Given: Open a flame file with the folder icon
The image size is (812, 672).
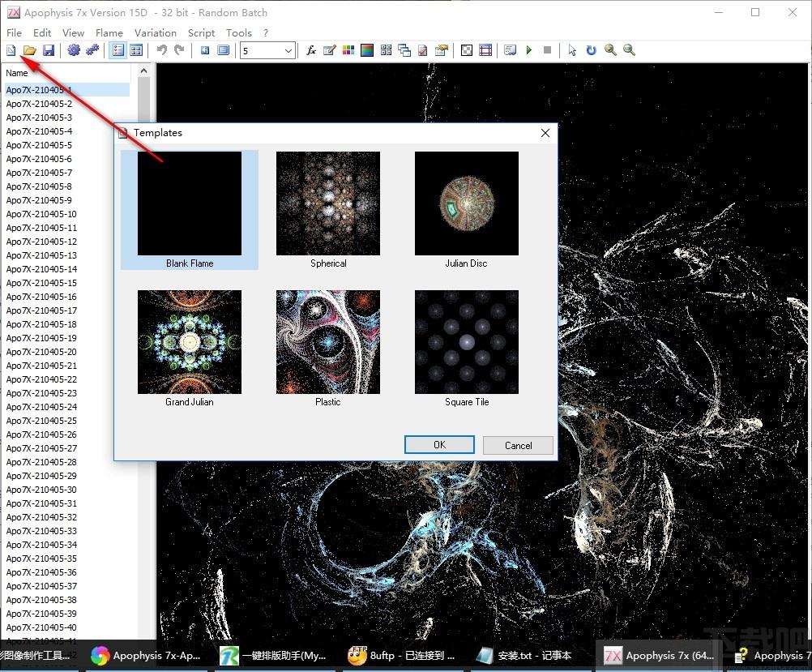Looking at the screenshot, I should pyautogui.click(x=29, y=50).
